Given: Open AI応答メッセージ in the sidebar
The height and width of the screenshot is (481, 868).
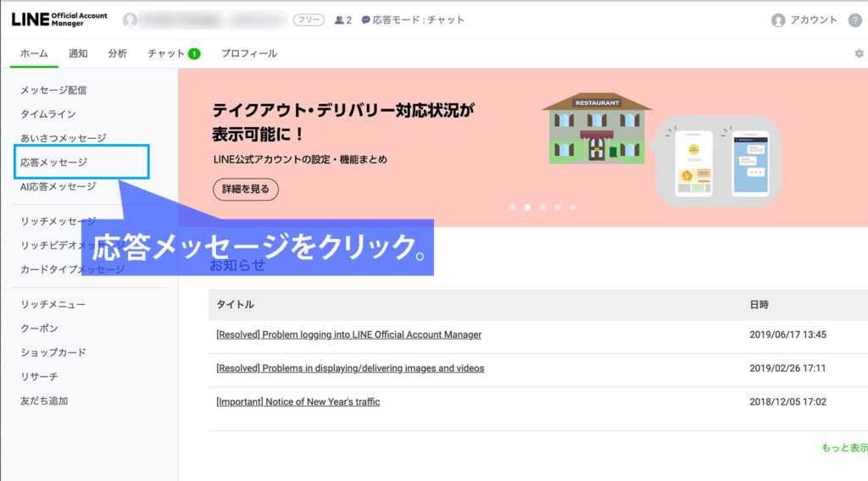Looking at the screenshot, I should point(58,186).
